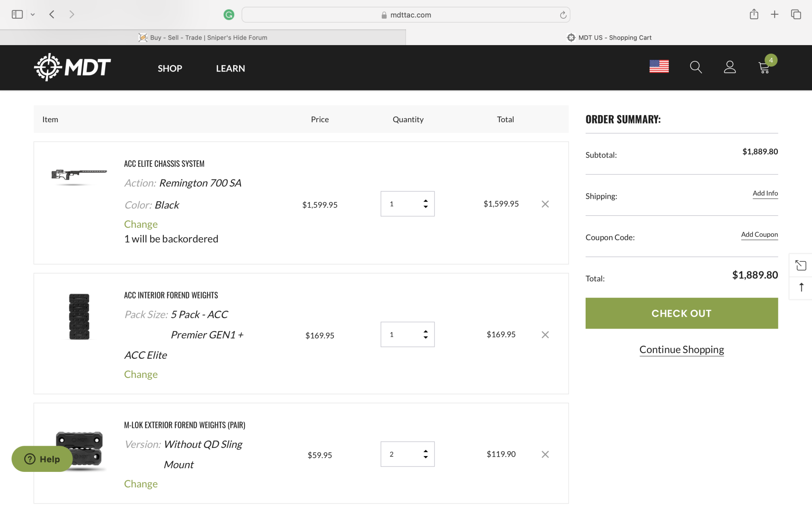Viewport: 812px width, 508px height.
Task: Open ACC INTERIOR FOREND WEIGHTS product link
Action: pos(171,295)
